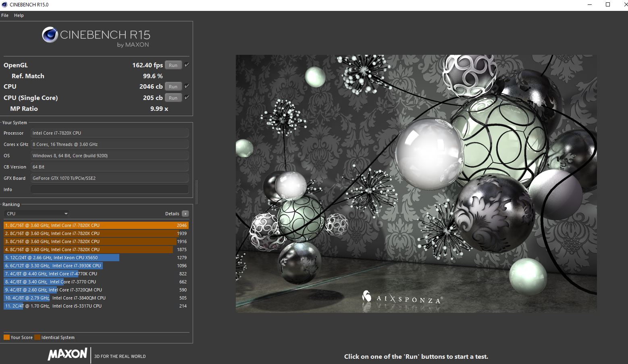Open the File menu
This screenshot has width=628, height=364.
pos(5,15)
